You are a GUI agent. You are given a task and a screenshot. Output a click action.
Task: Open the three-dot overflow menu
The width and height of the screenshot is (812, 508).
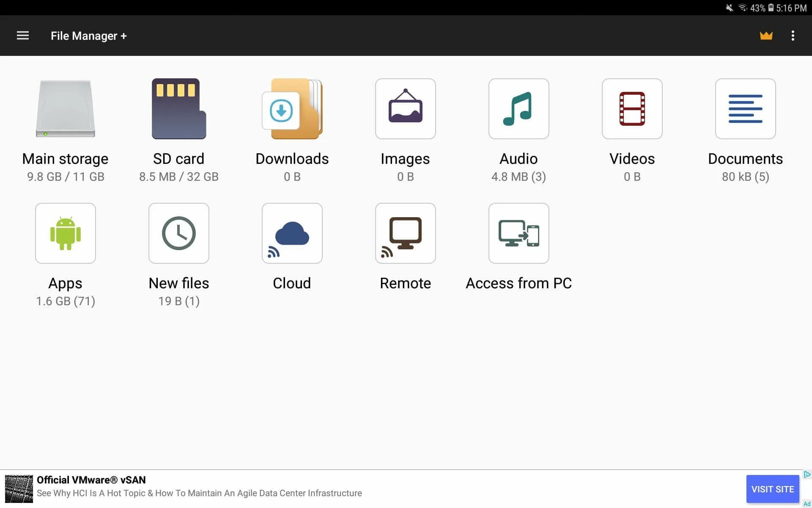click(x=793, y=36)
